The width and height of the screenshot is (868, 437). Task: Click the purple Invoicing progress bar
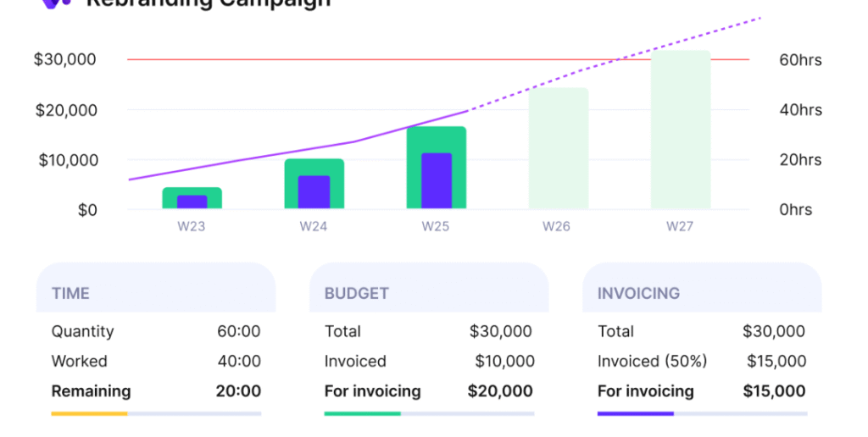pos(635,414)
